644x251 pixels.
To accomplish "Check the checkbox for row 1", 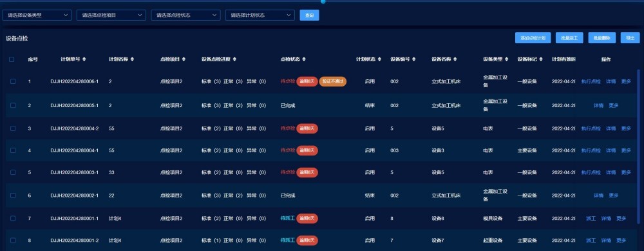I will coord(13,81).
